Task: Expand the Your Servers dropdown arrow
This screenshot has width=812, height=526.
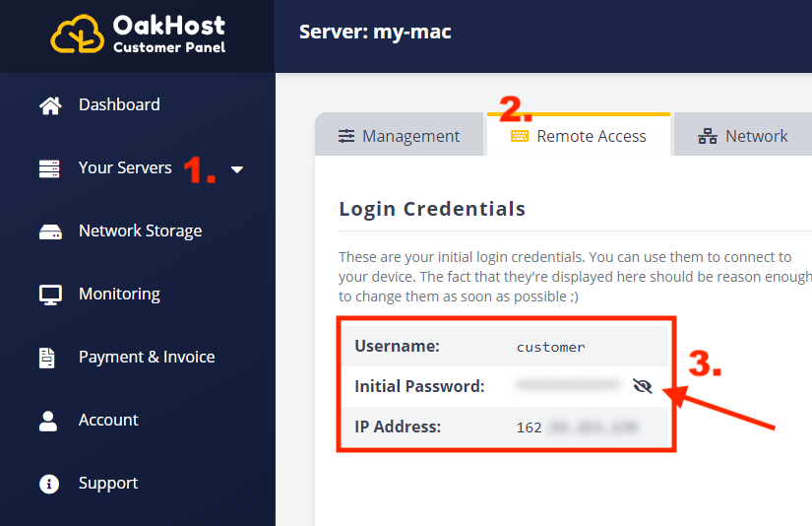Action: click(237, 169)
